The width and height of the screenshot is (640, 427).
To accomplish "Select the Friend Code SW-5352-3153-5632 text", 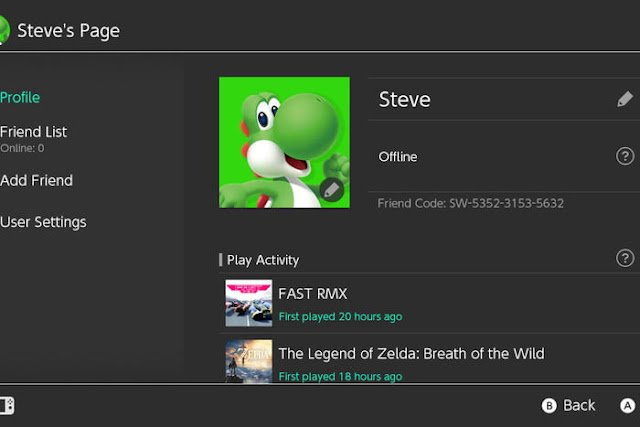I will [471, 204].
